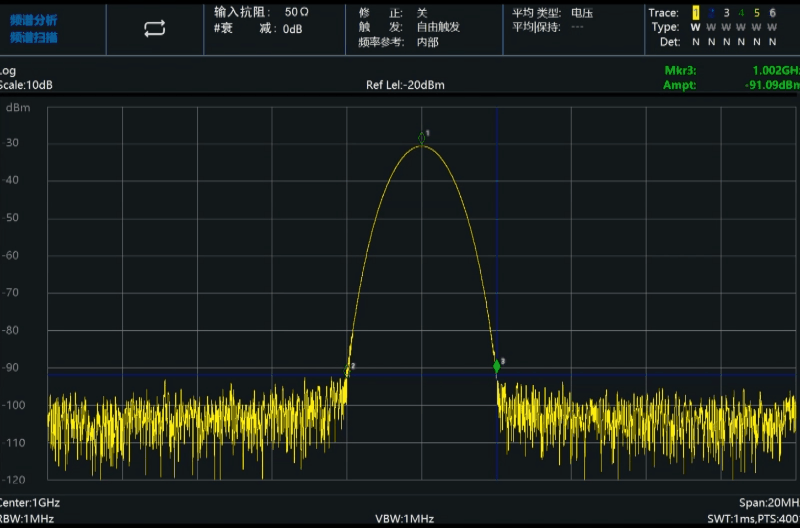800x528 pixels.
Task: Select trace 2 in the trace panel
Action: point(711,13)
